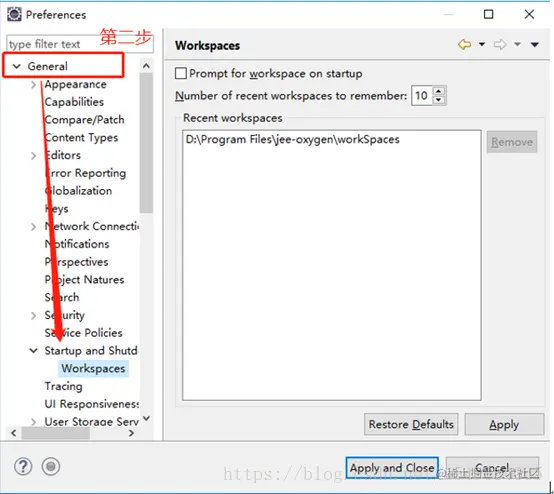The width and height of the screenshot is (554, 494).
Task: Select Compare/Patch preferences page
Action: click(x=84, y=119)
